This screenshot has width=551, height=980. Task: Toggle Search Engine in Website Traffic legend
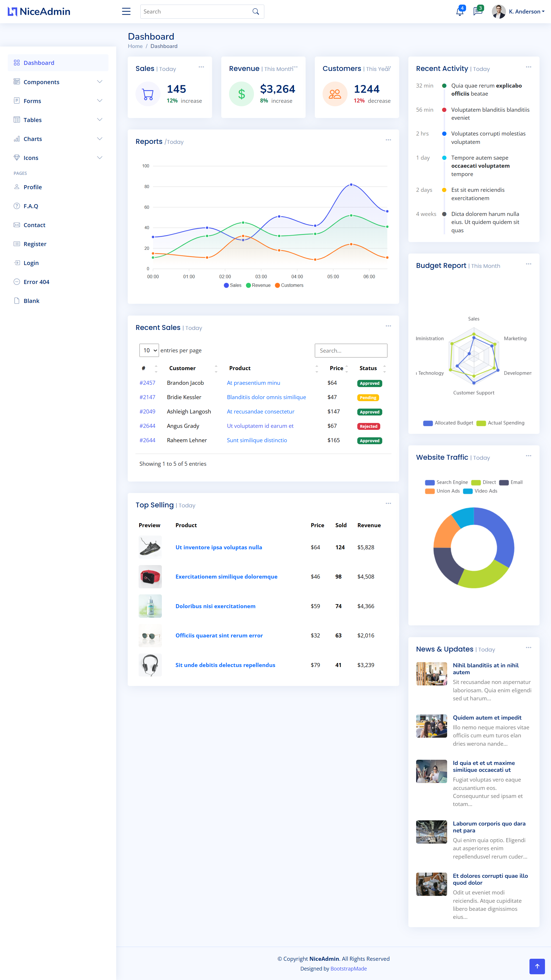point(447,482)
